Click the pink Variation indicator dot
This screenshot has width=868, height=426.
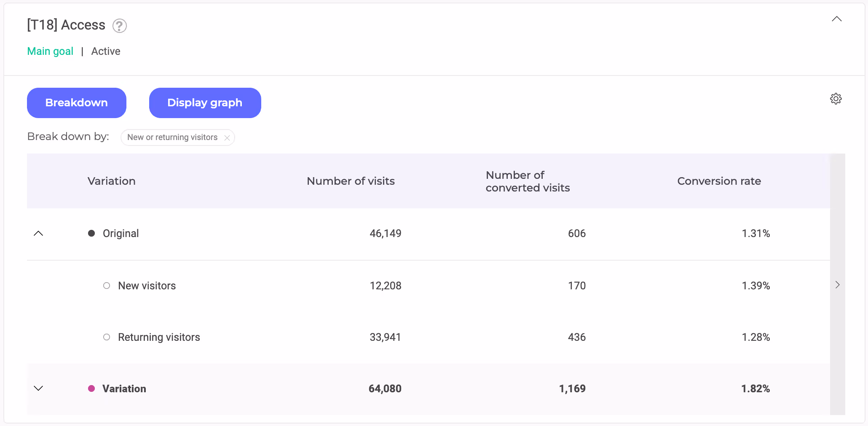(91, 388)
